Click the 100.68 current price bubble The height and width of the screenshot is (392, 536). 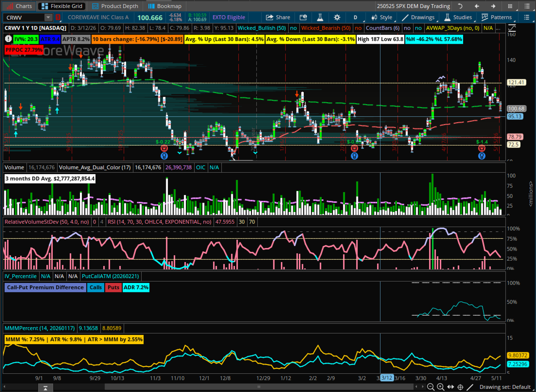tap(516, 108)
